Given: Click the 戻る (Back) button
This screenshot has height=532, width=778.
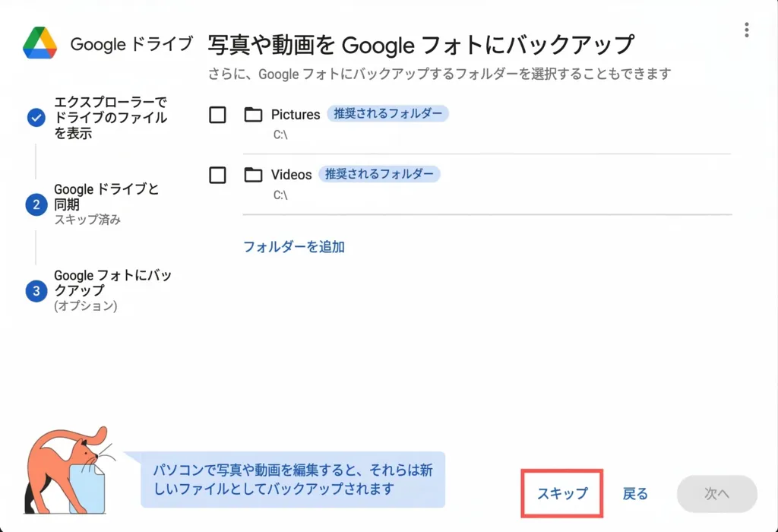Looking at the screenshot, I should coord(635,493).
